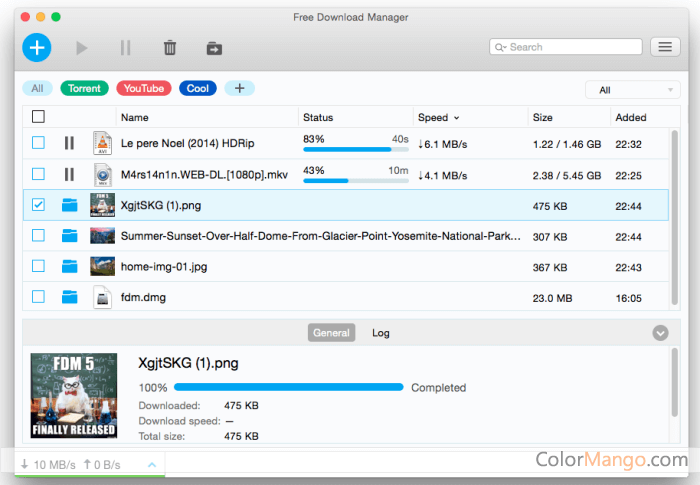Open folder for home-img-01.jpg

(x=70, y=266)
